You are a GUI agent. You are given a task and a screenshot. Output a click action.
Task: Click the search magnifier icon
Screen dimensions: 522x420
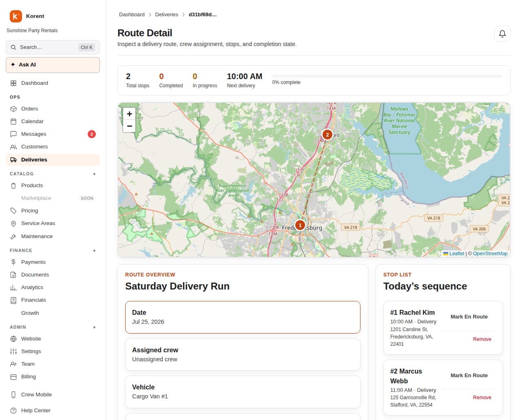13,47
